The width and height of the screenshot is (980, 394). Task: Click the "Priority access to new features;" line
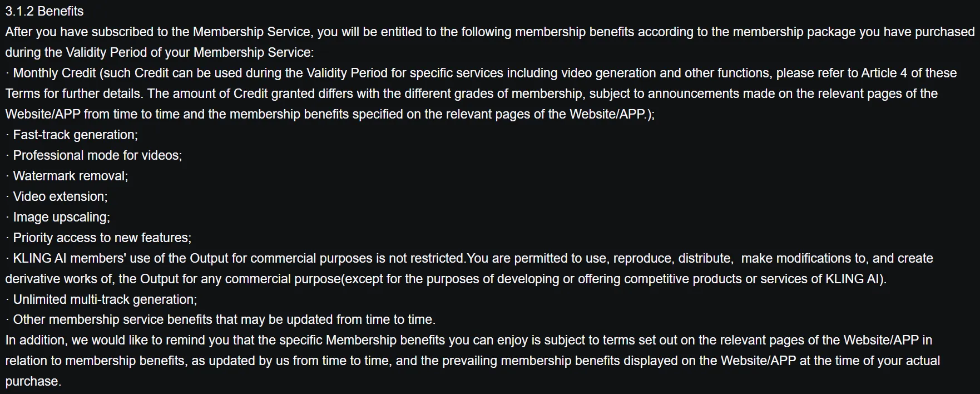102,238
